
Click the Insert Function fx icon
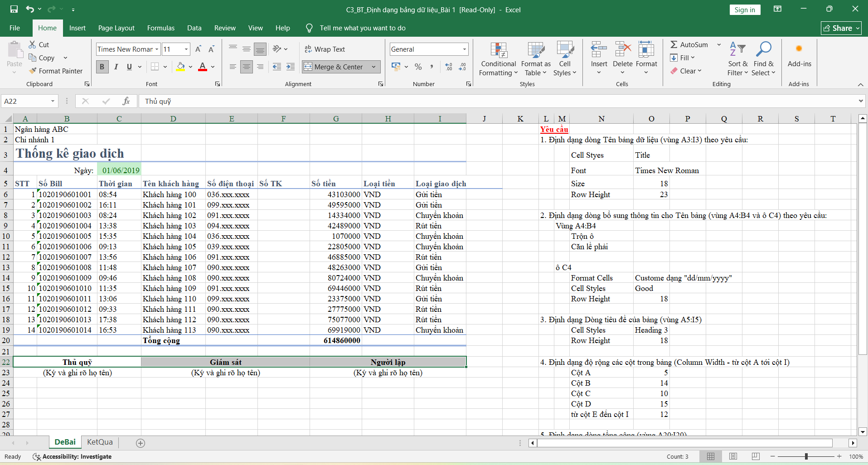click(126, 101)
